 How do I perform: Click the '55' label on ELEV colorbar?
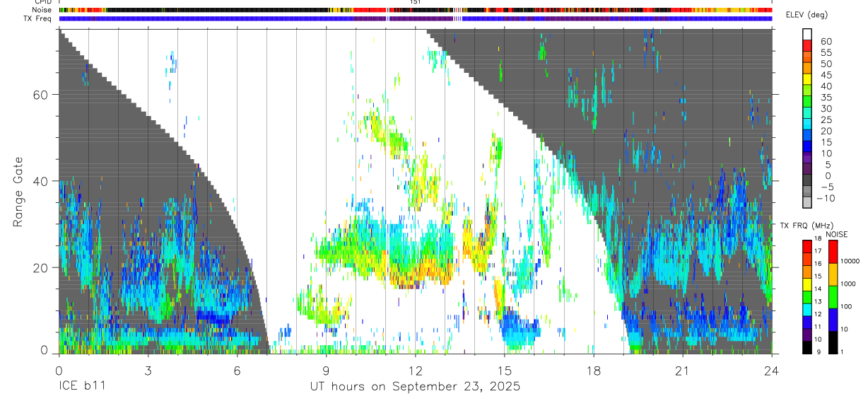point(826,52)
